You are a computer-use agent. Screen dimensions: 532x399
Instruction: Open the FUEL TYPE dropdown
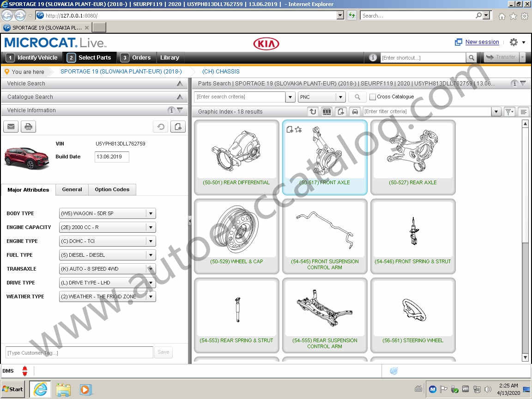pos(151,255)
